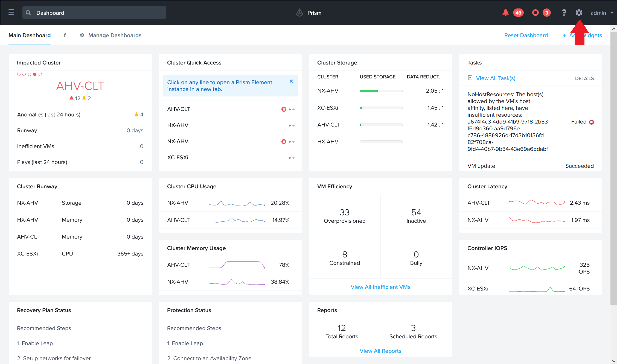Click the Anomalies warning triangle icon
The width and height of the screenshot is (617, 364).
pos(136,114)
